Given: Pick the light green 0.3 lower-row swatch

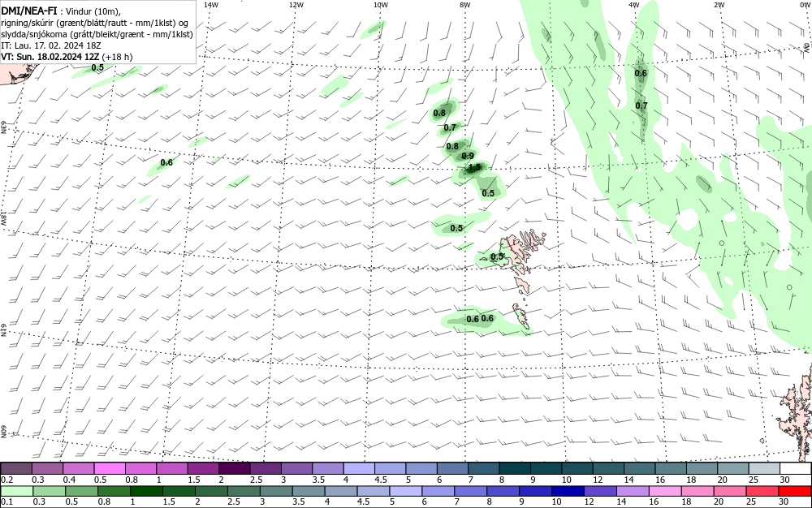Looking at the screenshot, I should (50, 492).
